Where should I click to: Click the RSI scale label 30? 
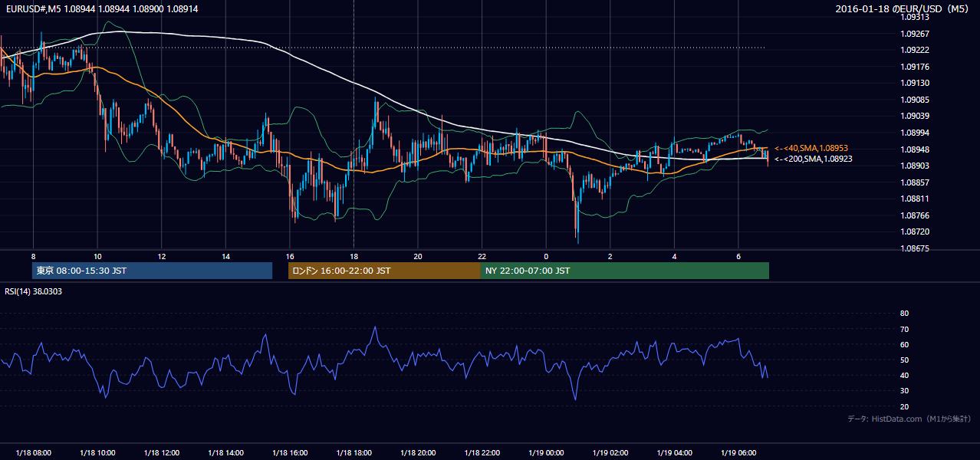(904, 391)
